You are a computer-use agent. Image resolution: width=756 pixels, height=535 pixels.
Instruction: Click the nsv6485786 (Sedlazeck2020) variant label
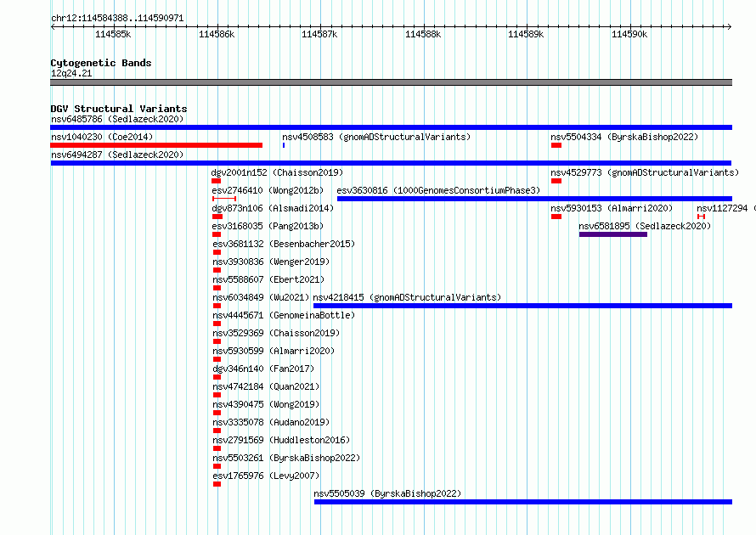point(117,119)
